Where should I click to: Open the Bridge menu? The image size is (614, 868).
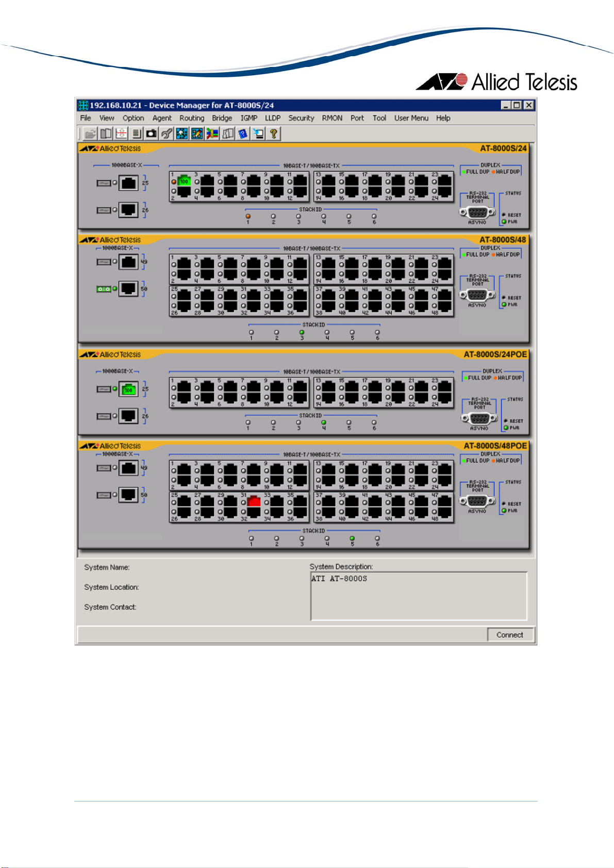tap(222, 118)
